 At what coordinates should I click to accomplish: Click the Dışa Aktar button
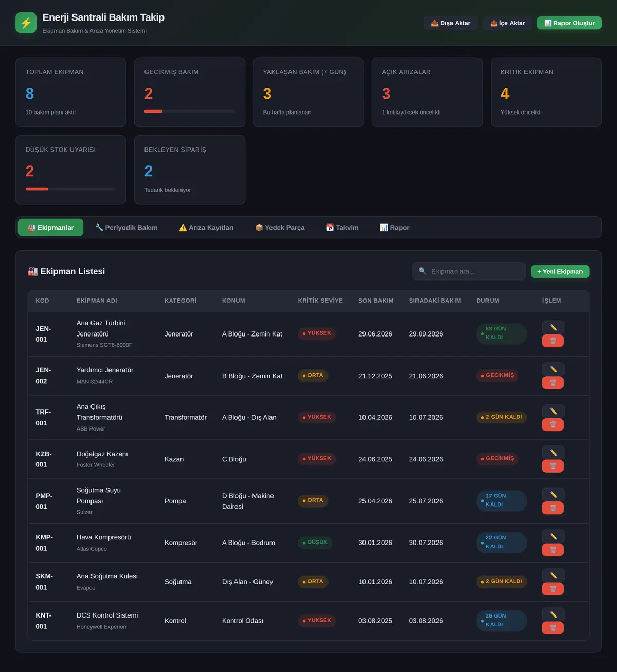click(451, 23)
